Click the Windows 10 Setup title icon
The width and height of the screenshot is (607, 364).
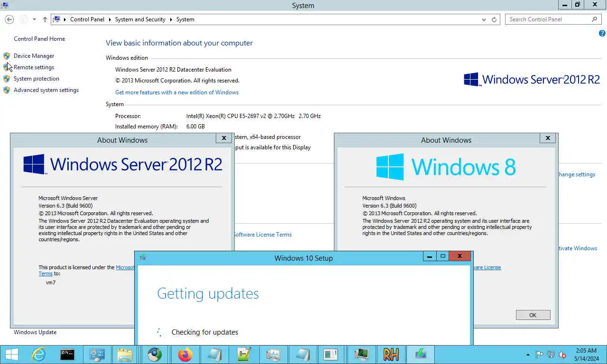143,257
